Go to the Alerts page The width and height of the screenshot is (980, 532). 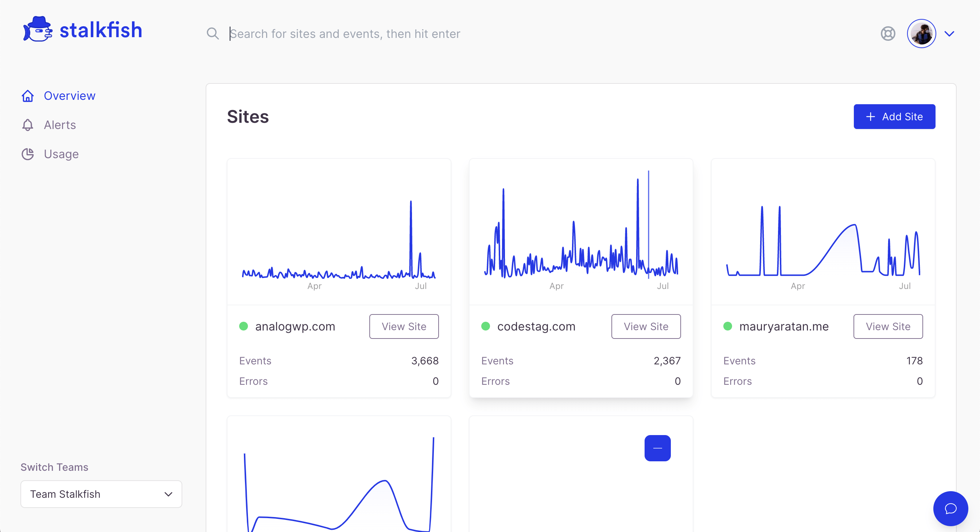[60, 125]
